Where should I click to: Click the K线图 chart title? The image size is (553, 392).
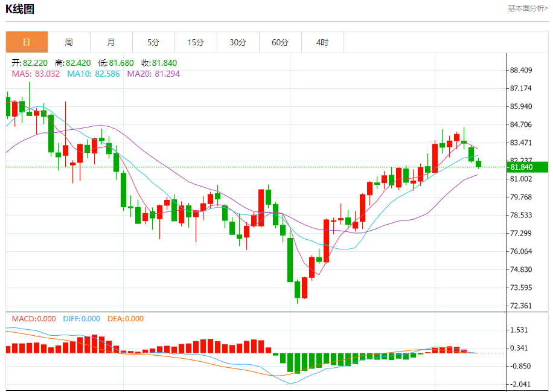21,9
